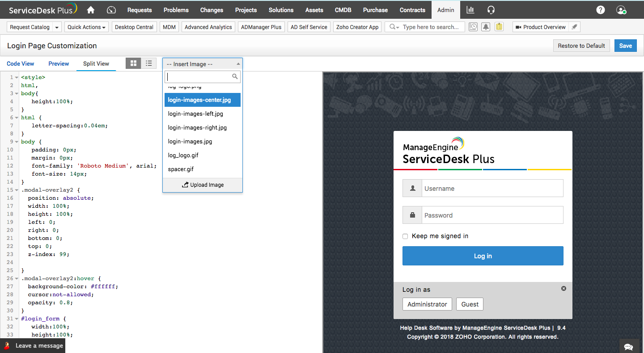This screenshot has width=644, height=353.
Task: Collapse the code fold at line 9
Action: click(17, 142)
